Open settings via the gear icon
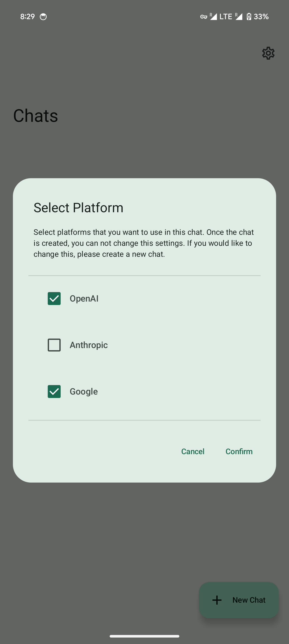This screenshot has height=644, width=289. click(x=268, y=53)
